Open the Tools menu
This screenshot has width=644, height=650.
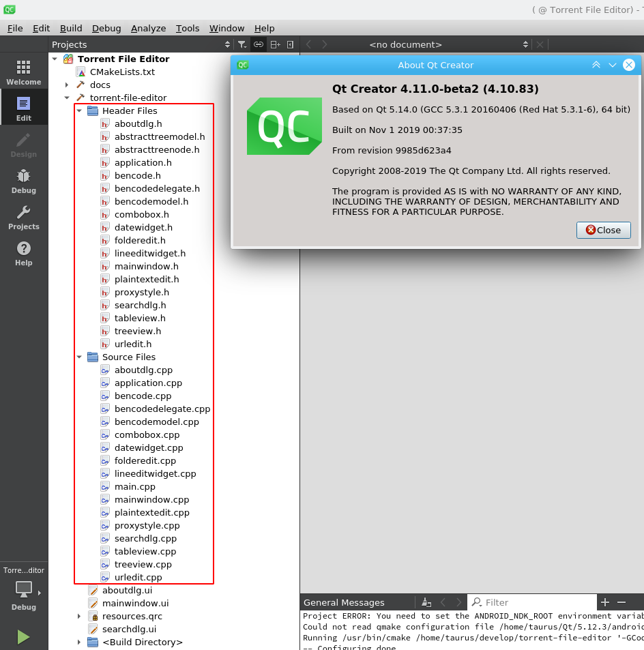coord(188,28)
